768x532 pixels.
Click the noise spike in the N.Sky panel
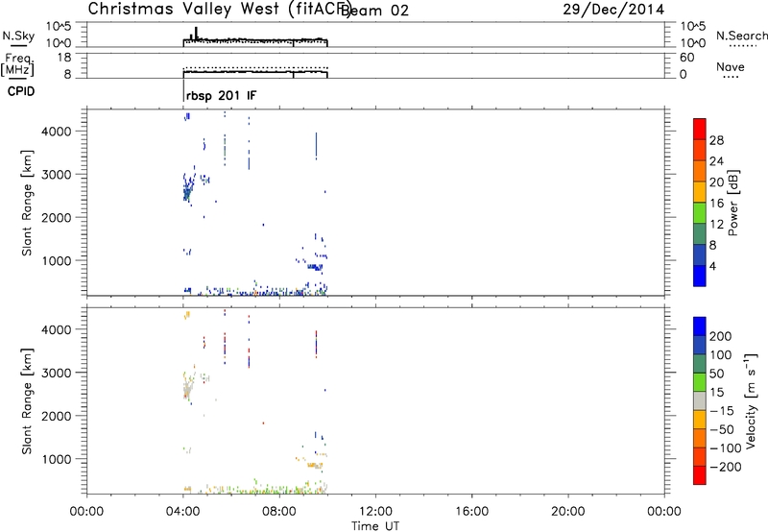[x=196, y=34]
